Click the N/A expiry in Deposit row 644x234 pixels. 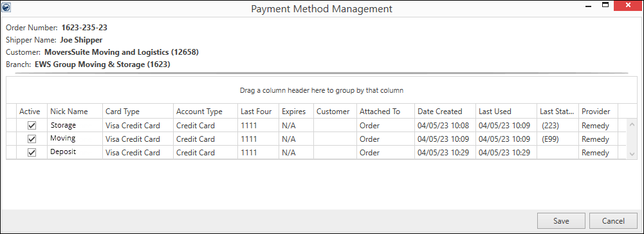(x=289, y=153)
